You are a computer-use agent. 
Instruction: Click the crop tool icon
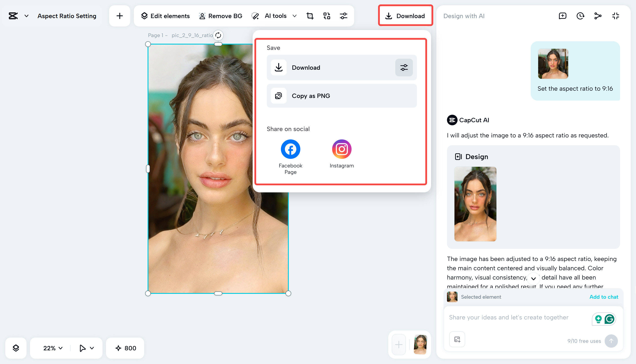tap(310, 16)
